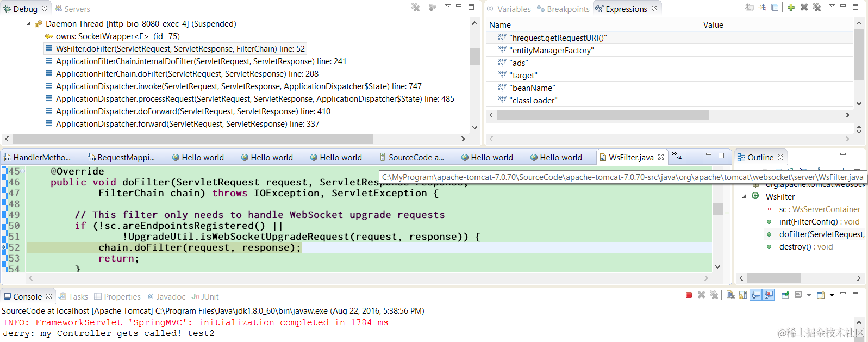Image resolution: width=868 pixels, height=342 pixels.
Task: Open the Properties tab
Action: click(x=117, y=297)
